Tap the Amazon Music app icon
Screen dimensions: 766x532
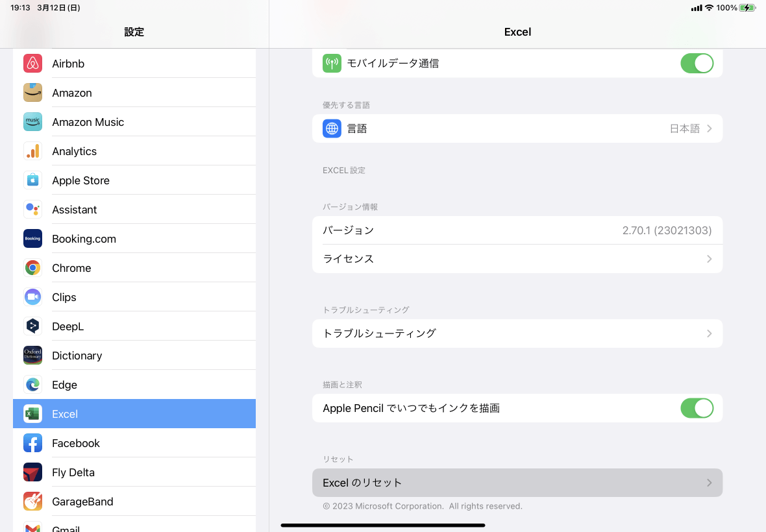coord(32,122)
